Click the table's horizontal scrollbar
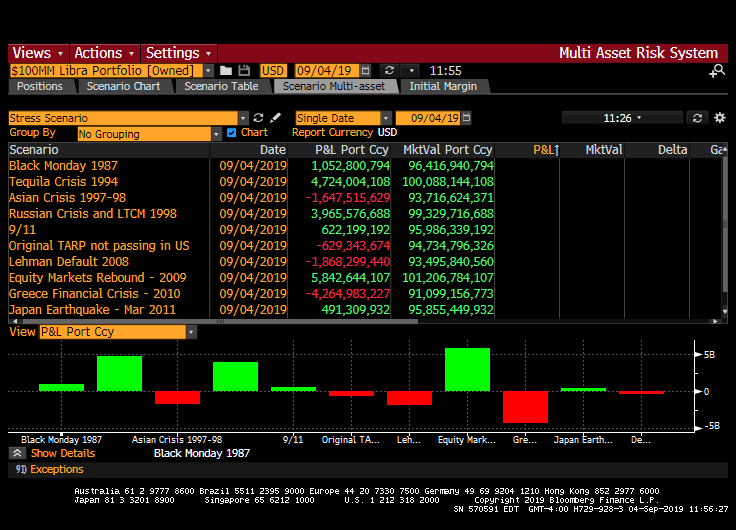The height and width of the screenshot is (530, 736). 218,322
